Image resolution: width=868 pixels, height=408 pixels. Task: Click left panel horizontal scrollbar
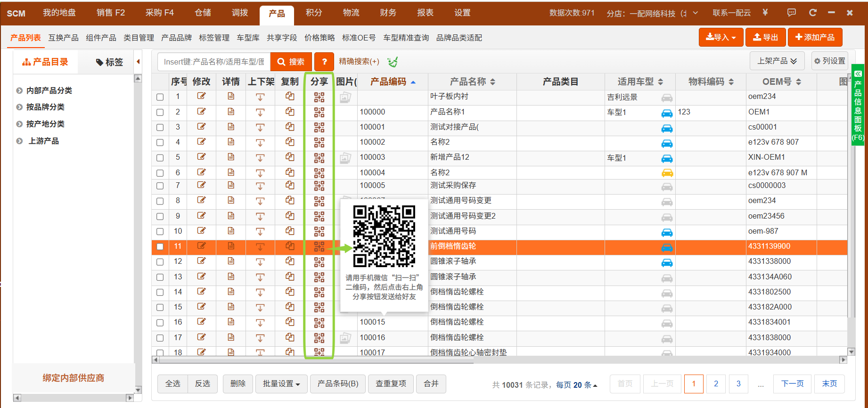pos(73,398)
